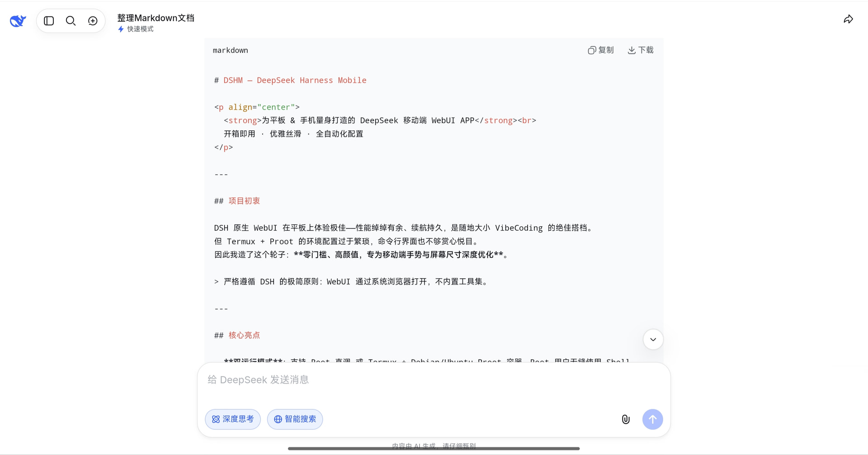
Task: Click the share arrow icon
Action: pyautogui.click(x=848, y=19)
